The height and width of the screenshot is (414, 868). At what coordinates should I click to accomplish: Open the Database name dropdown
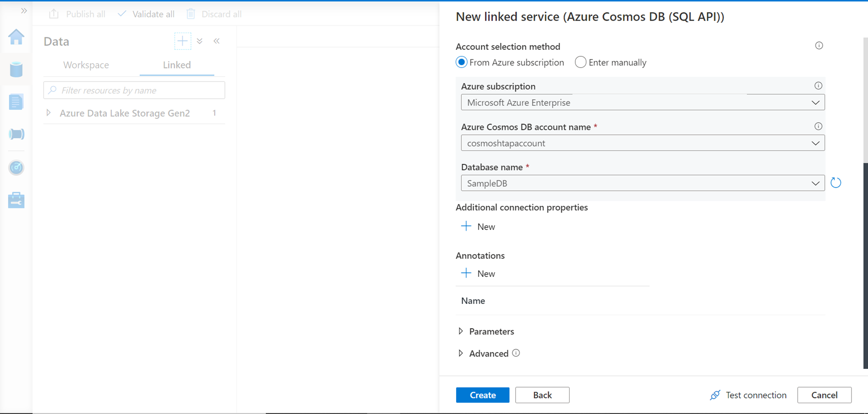point(642,183)
